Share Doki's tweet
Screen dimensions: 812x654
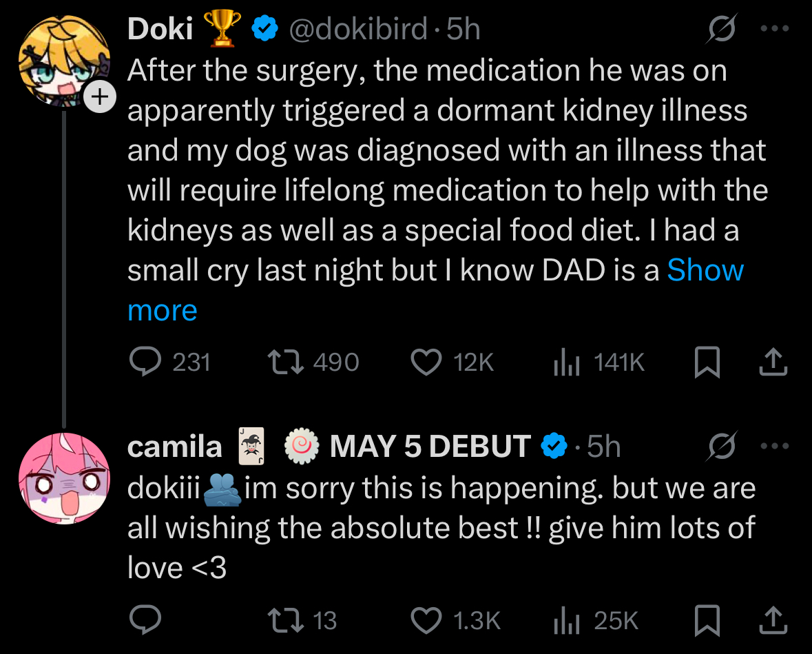coord(773,362)
